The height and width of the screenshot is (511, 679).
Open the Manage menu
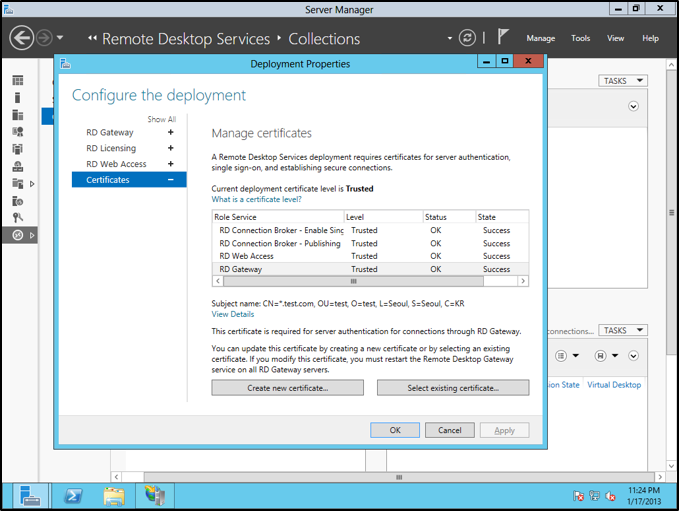(540, 38)
